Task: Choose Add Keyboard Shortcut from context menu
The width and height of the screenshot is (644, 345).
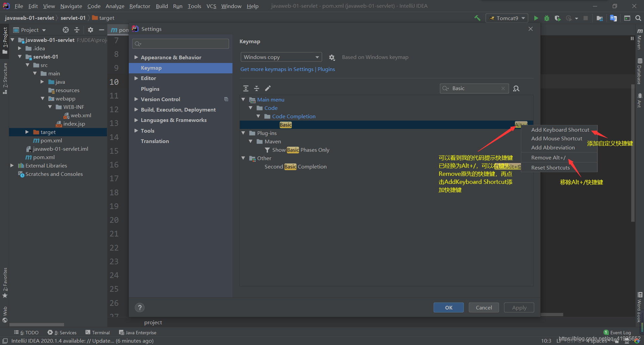Action: coord(560,130)
